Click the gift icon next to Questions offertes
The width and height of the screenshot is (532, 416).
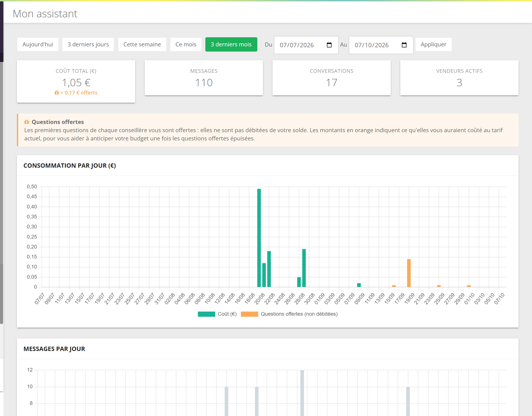(x=27, y=122)
